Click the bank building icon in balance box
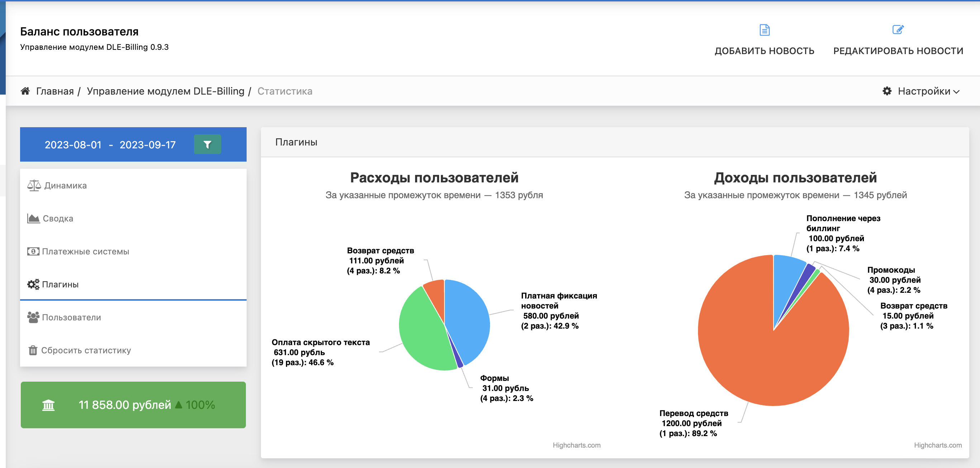The image size is (980, 468). [x=48, y=405]
